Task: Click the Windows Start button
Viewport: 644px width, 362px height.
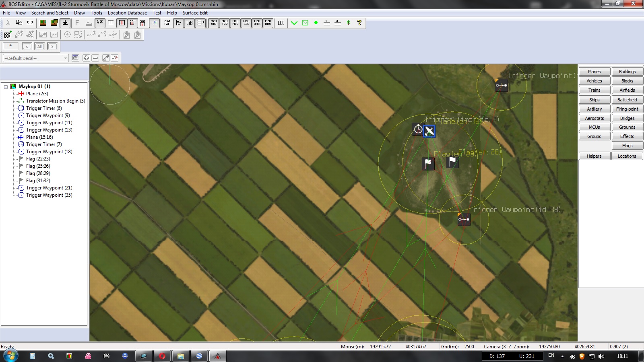Action: click(10, 356)
